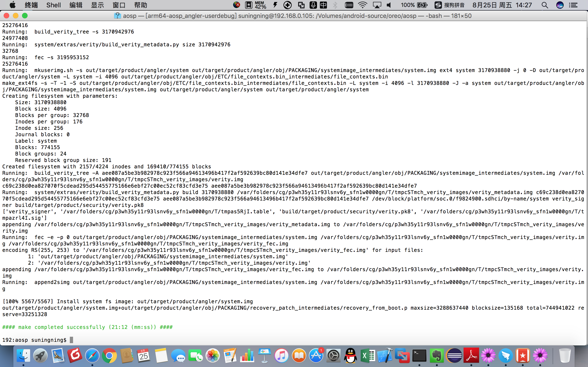The width and height of the screenshot is (588, 367).
Task: Click the Spotlight search icon
Action: [545, 5]
